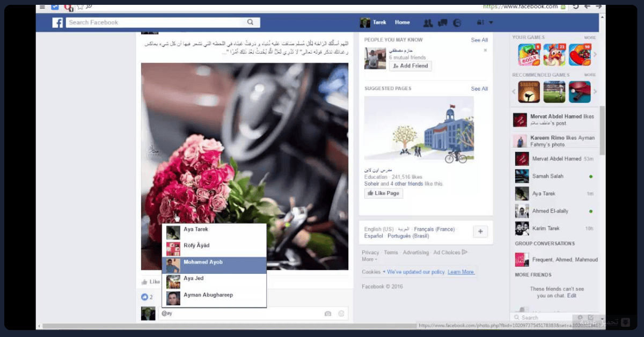
Task: Open the notifications globe icon
Action: (x=457, y=23)
